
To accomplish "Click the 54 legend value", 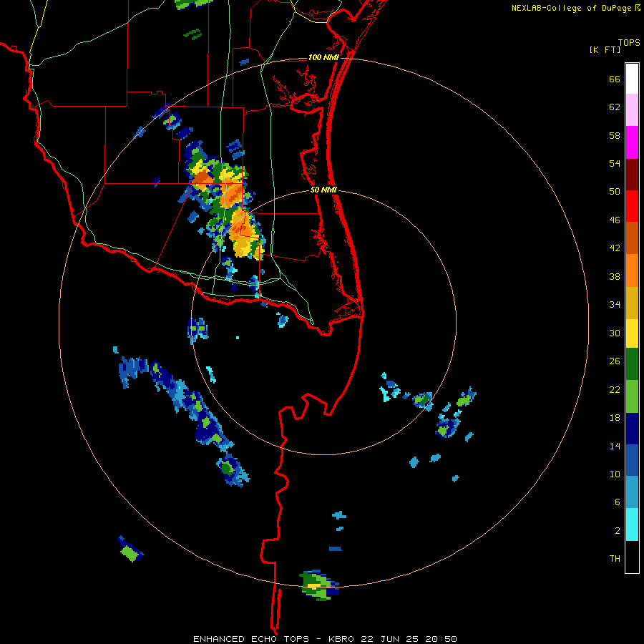I will pyautogui.click(x=615, y=163).
